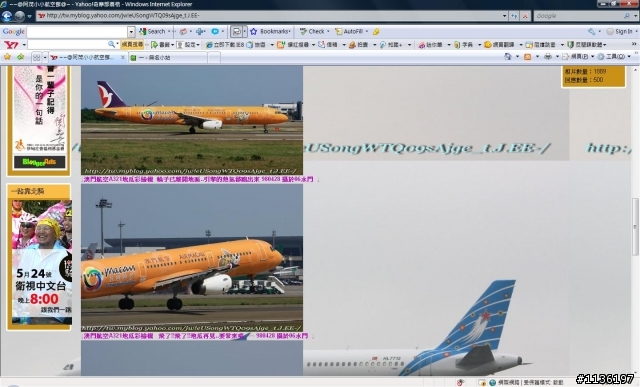Expand the Yahoo toolbar overflow chevron
The image size is (640, 387).
coord(634,44)
